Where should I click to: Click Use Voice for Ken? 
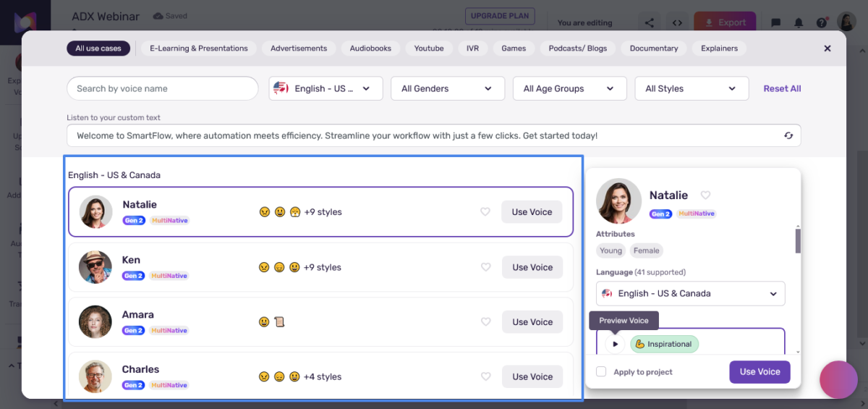tap(532, 267)
